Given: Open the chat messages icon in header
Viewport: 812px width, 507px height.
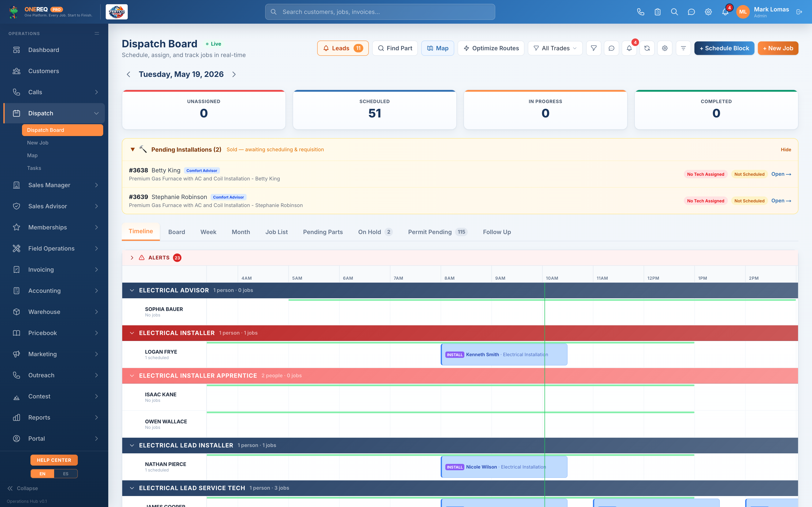Looking at the screenshot, I should [691, 12].
